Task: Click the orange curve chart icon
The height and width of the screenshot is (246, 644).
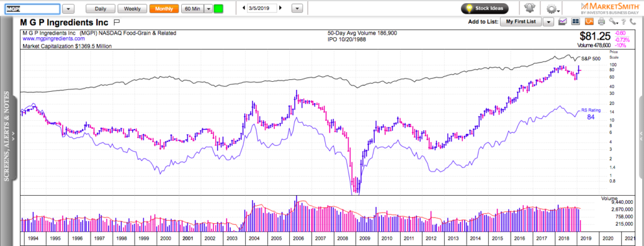Action: tap(589, 22)
